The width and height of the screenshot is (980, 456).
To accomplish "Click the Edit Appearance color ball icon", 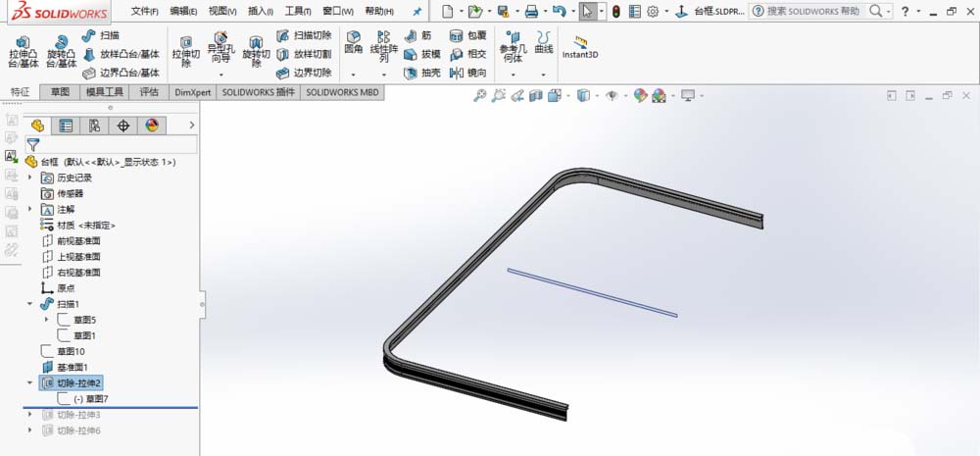I will tap(640, 96).
